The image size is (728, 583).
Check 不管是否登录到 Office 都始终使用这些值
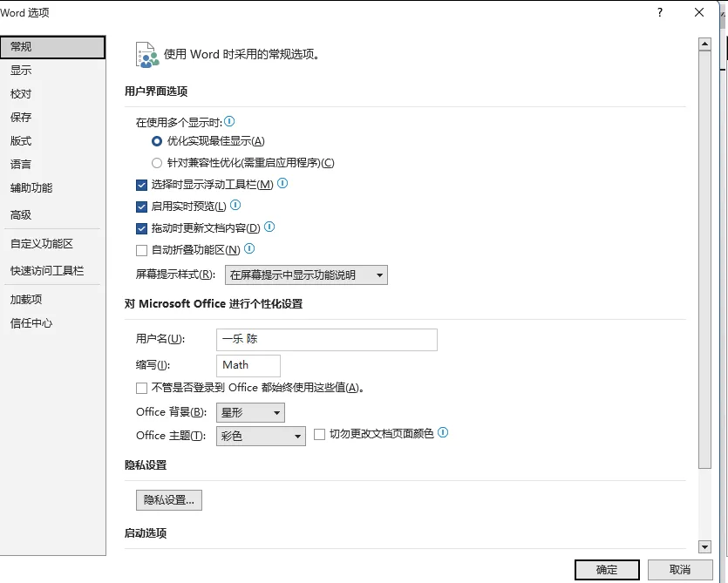[141, 388]
